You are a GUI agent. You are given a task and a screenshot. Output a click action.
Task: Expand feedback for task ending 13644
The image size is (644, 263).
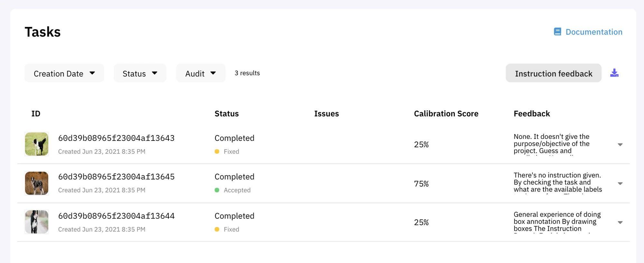pos(620,222)
